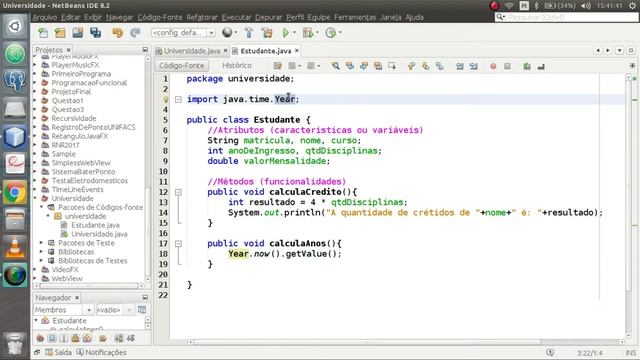Image resolution: width=640 pixels, height=360 pixels.
Task: Open the Saída output window button
Action: pyautogui.click(x=58, y=352)
